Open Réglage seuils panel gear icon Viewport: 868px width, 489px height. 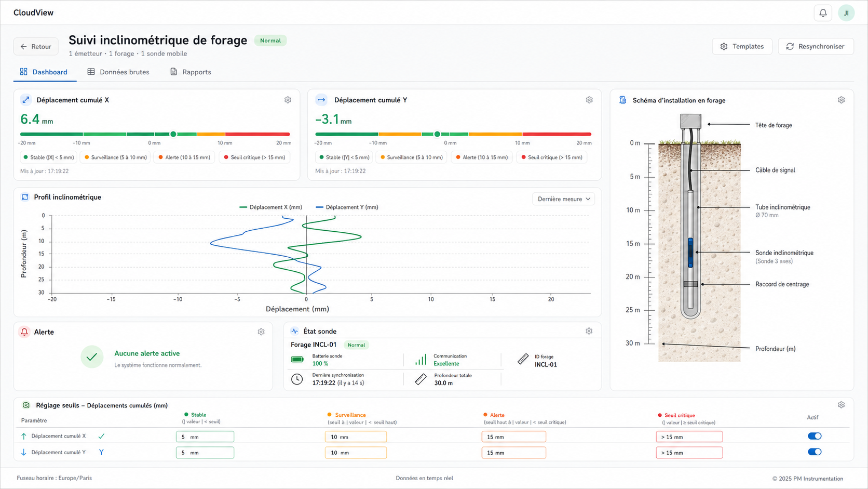point(841,405)
